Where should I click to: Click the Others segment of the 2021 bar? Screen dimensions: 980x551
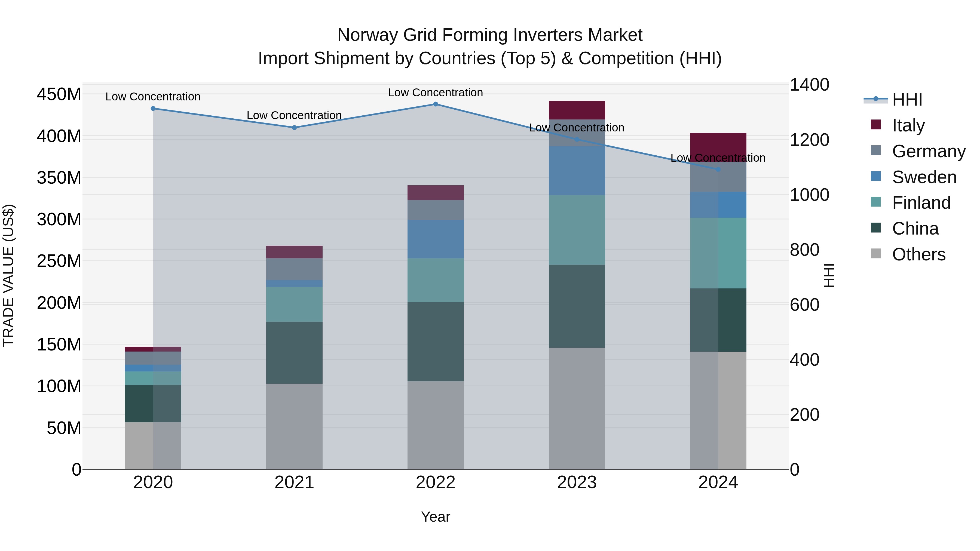[295, 426]
